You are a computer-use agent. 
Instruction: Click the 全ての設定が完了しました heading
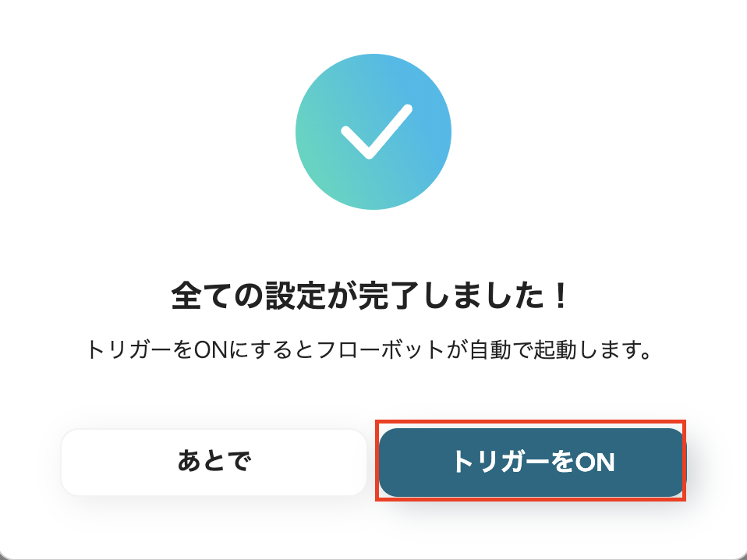click(x=373, y=293)
